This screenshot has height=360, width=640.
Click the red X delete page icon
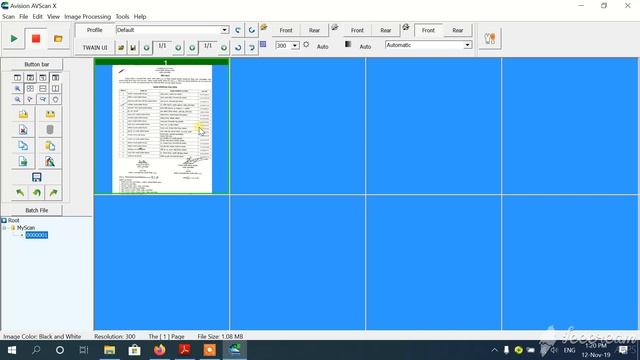(x=23, y=130)
